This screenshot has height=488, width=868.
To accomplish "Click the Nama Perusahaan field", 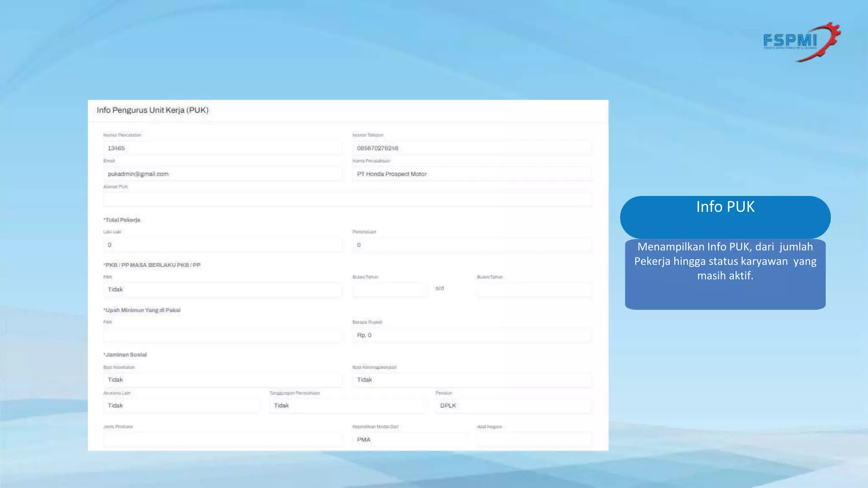I will click(x=471, y=174).
